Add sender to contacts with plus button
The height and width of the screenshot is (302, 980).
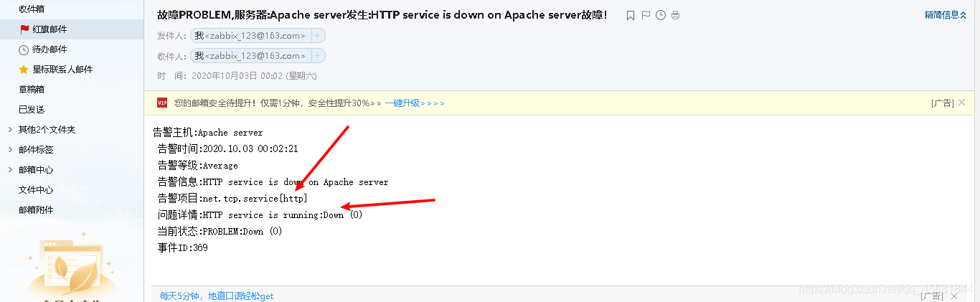(319, 35)
